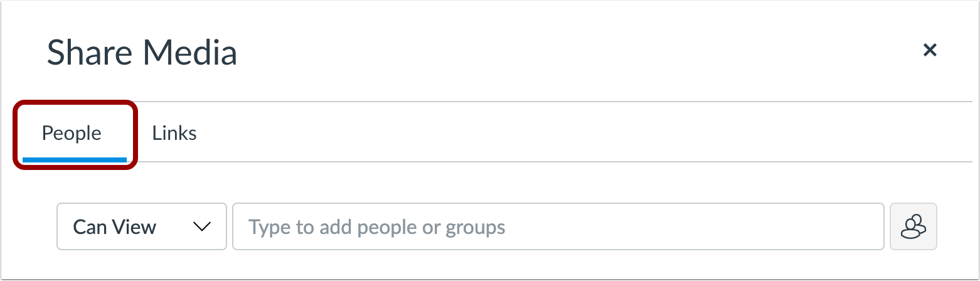Expand the permission level selector

click(141, 226)
